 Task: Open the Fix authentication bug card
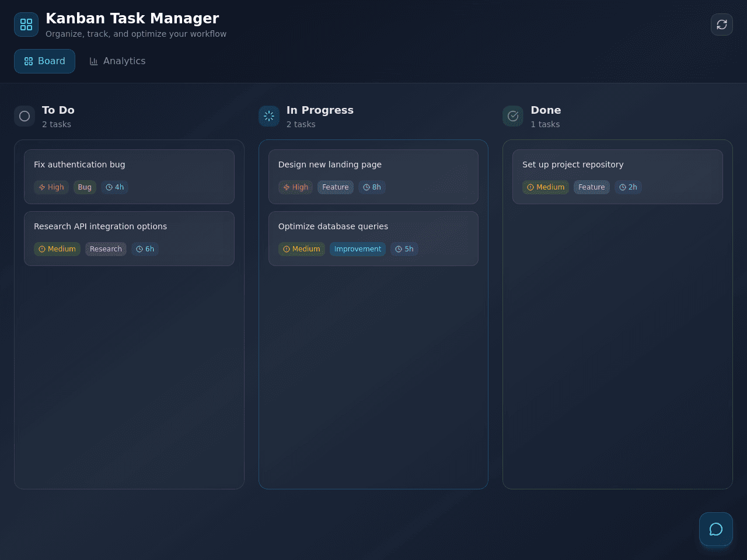(x=129, y=177)
